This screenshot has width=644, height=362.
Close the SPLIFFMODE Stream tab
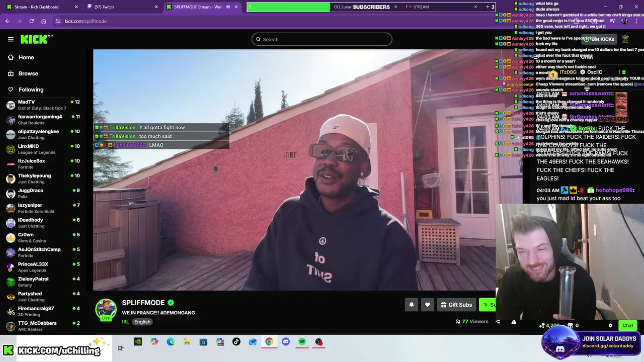click(x=236, y=7)
